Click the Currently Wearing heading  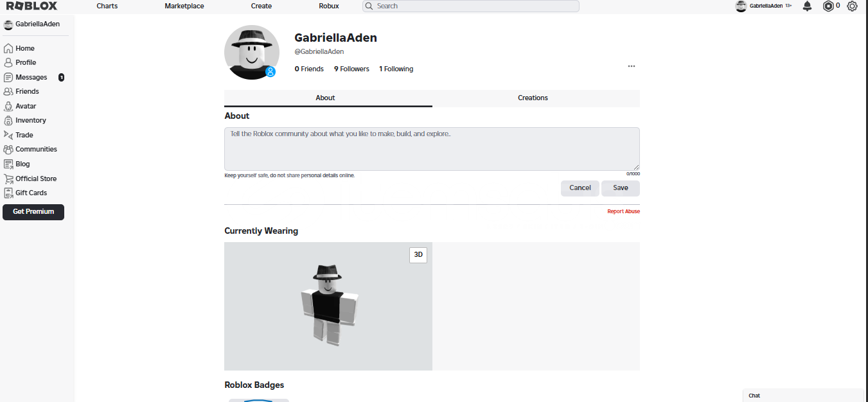pos(261,231)
